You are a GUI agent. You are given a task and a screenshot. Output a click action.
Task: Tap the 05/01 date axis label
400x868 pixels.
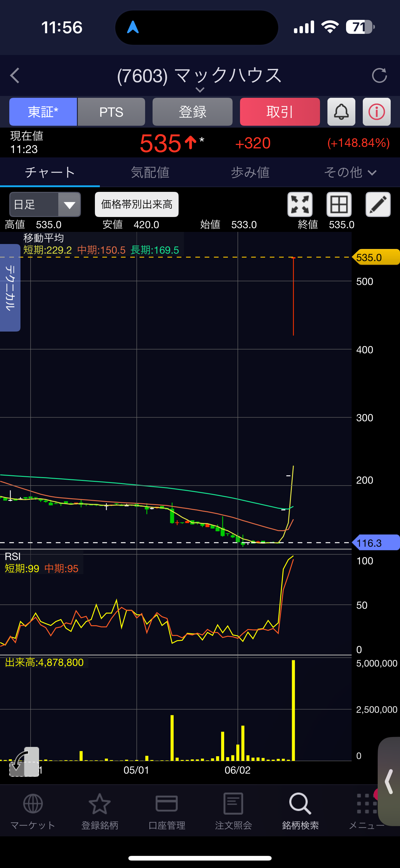136,770
